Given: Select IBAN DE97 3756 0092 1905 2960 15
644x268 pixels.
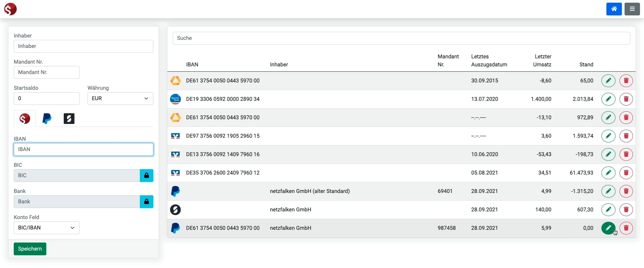Looking at the screenshot, I should [223, 136].
